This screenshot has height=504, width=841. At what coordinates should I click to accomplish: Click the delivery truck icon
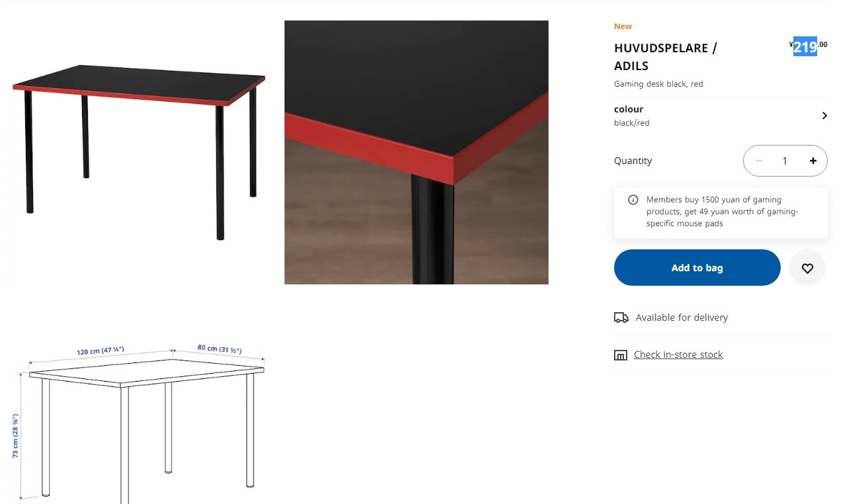pyautogui.click(x=621, y=317)
